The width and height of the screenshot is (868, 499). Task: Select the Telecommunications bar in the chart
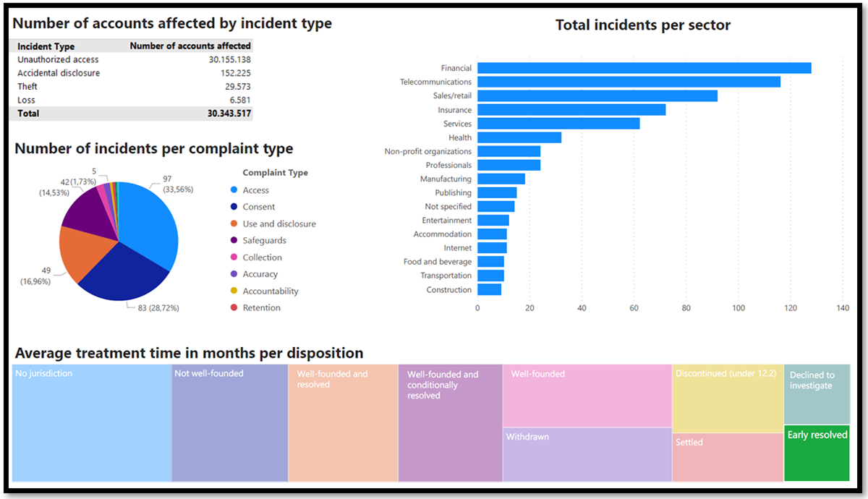[x=629, y=82]
